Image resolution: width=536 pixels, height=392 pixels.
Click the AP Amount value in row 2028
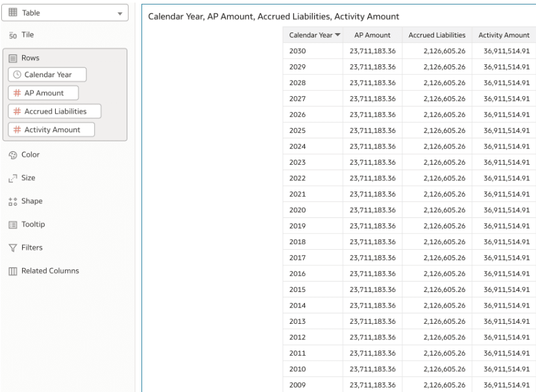tap(372, 82)
